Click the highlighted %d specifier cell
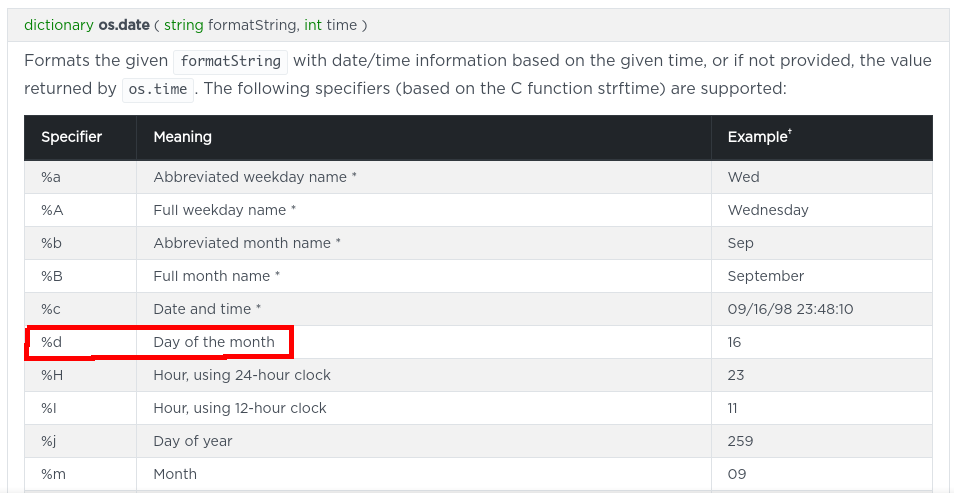Viewport: 954px width, 493px height. click(80, 342)
